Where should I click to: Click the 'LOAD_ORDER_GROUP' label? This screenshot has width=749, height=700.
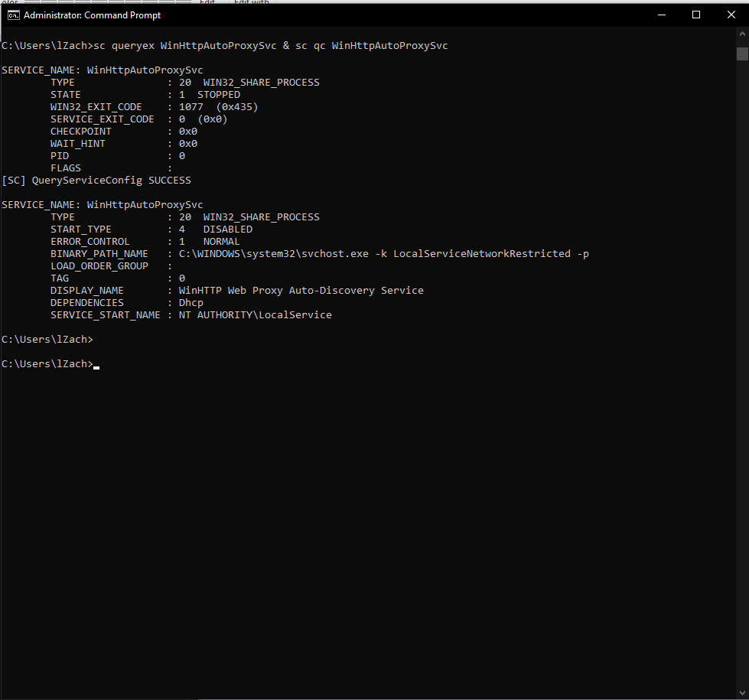(x=99, y=266)
